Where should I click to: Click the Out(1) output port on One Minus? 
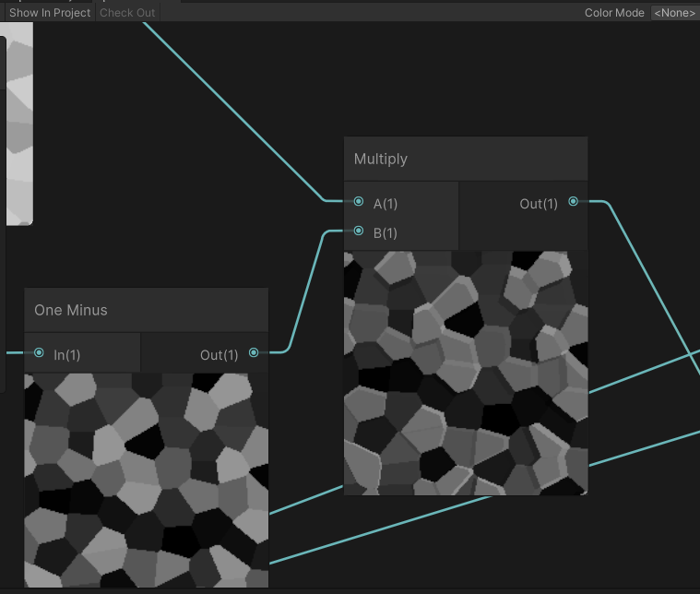[254, 353]
